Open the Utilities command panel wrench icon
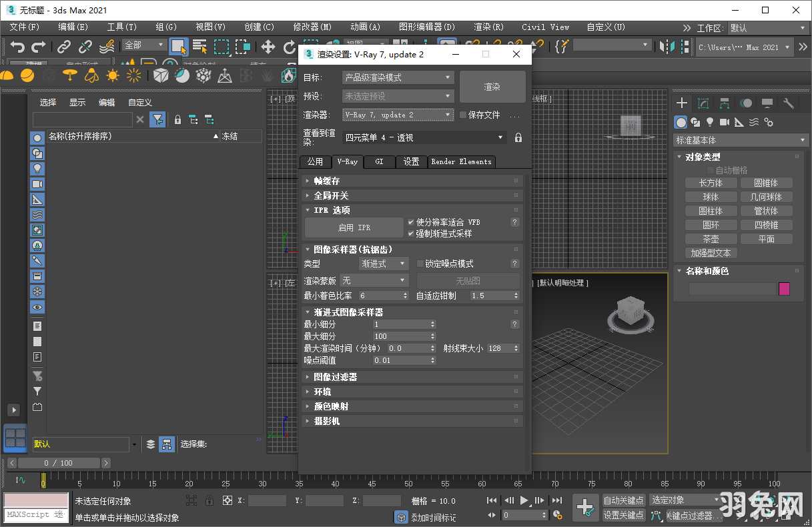The height and width of the screenshot is (527, 812). 789,103
